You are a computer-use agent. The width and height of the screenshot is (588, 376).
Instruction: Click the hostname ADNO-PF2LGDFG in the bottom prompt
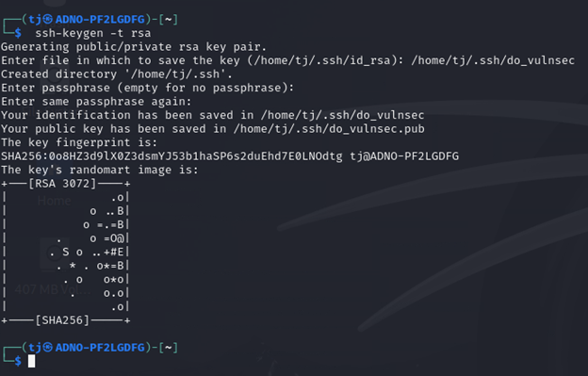point(100,348)
